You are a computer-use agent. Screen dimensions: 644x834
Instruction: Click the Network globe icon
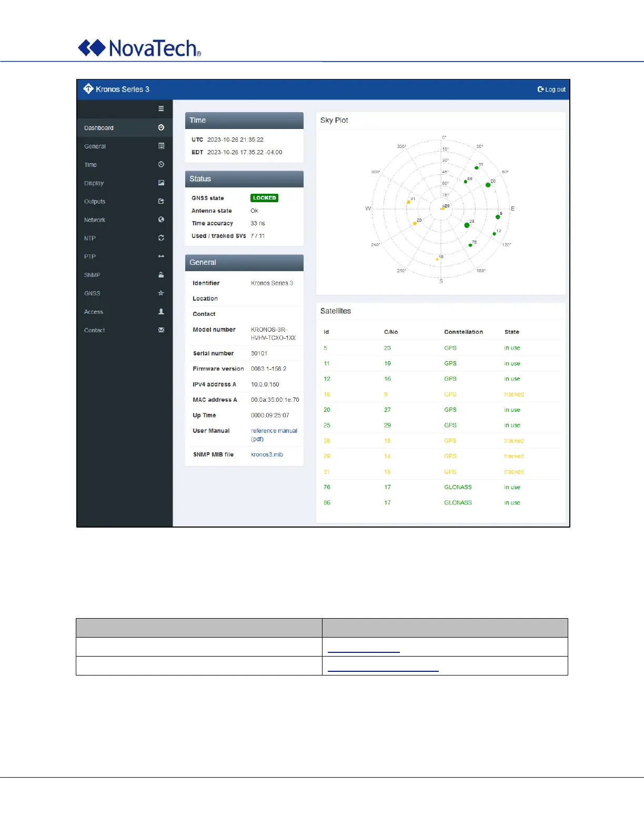point(161,220)
